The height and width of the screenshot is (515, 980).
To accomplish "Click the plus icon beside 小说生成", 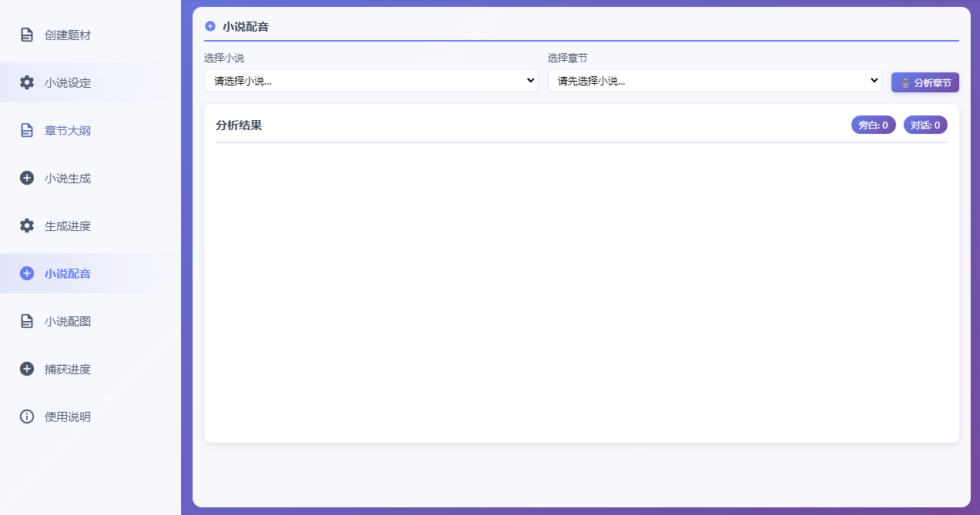I will [27, 178].
